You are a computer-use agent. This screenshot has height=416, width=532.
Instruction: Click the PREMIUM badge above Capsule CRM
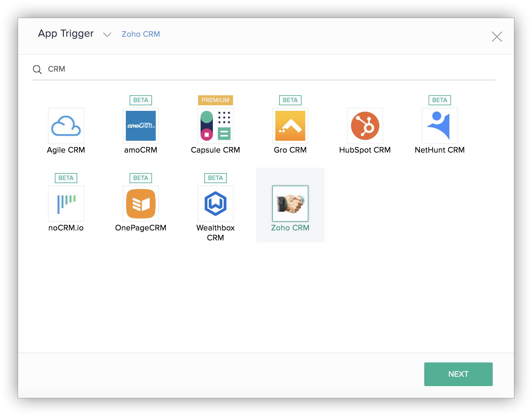coord(216,100)
